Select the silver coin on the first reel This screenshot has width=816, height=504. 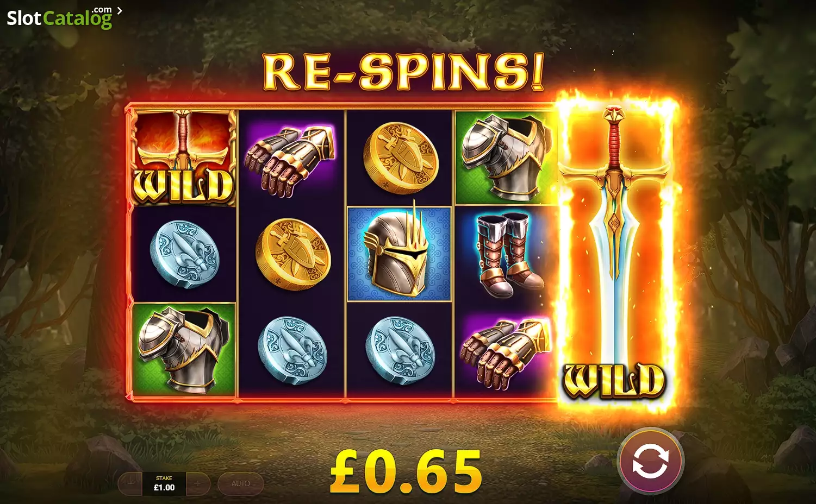coord(184,254)
